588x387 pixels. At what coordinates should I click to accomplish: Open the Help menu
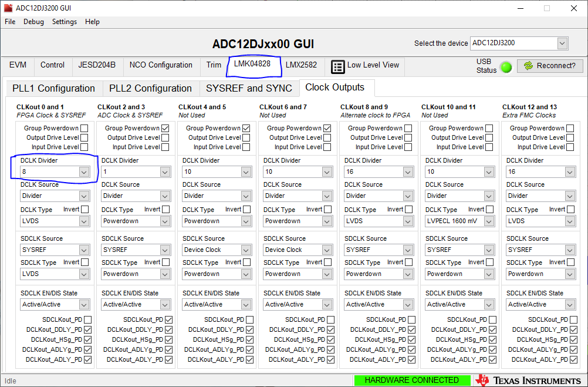92,22
